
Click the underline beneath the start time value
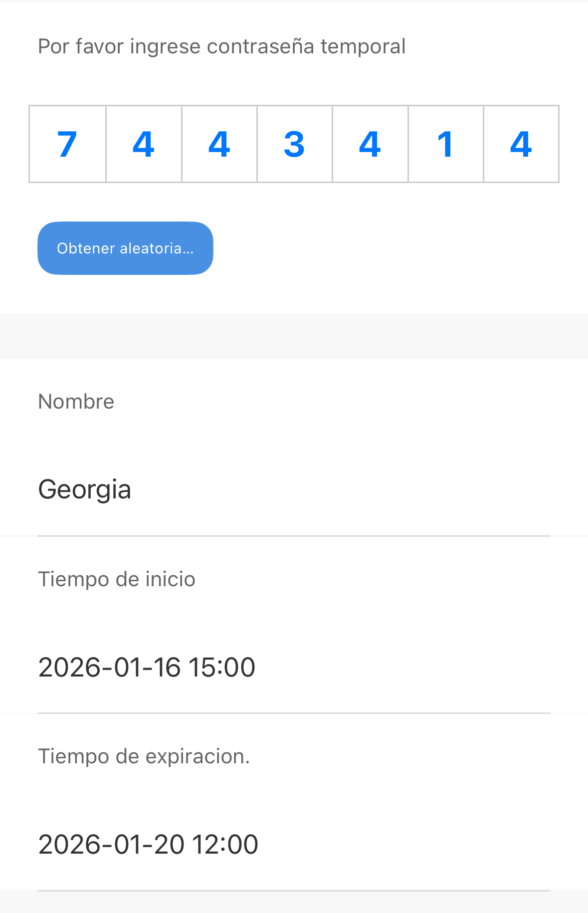(x=294, y=713)
